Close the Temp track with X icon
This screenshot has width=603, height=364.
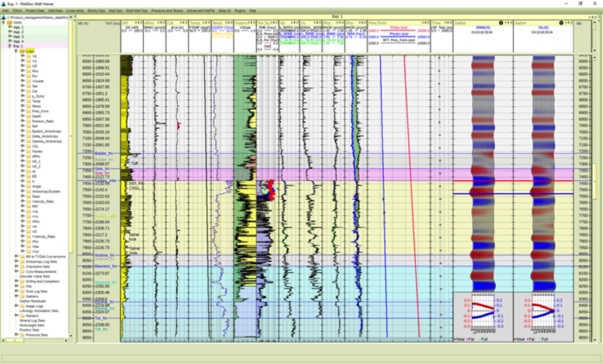(x=209, y=23)
